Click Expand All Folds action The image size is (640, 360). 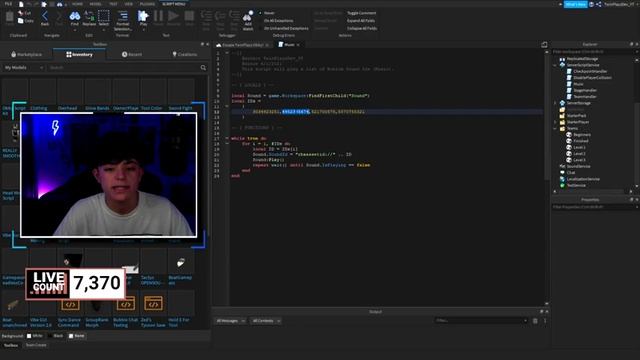pyautogui.click(x=361, y=20)
